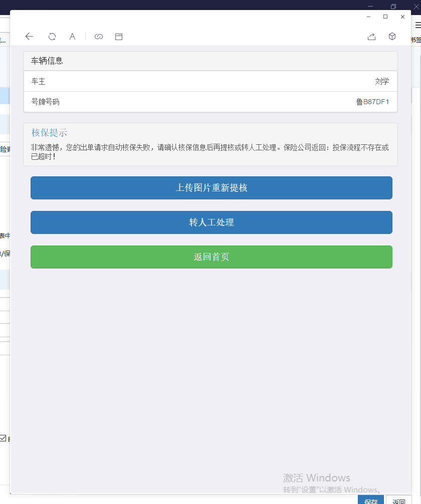Open font size tool marked A
421x504 pixels.
click(72, 36)
